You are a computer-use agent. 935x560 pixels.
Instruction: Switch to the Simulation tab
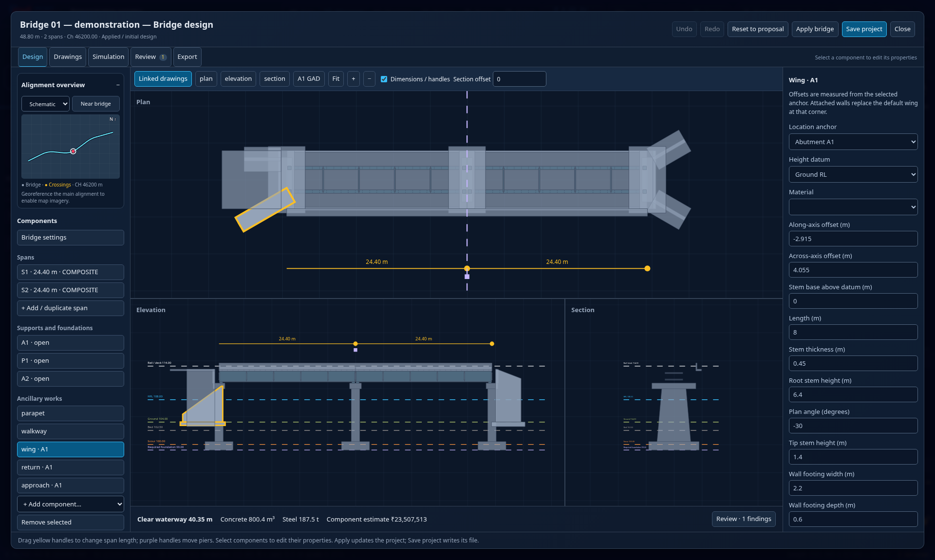[x=108, y=57]
